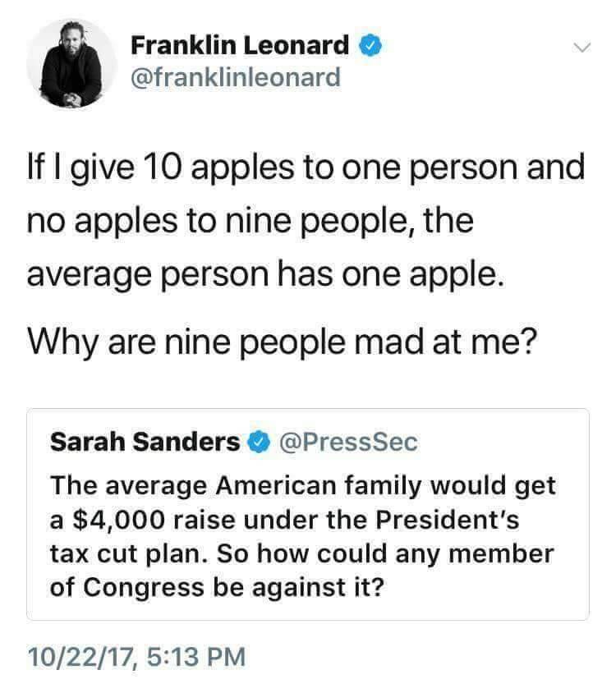Open the @PressSec handle
Screen dimensions: 616x693
point(349,442)
